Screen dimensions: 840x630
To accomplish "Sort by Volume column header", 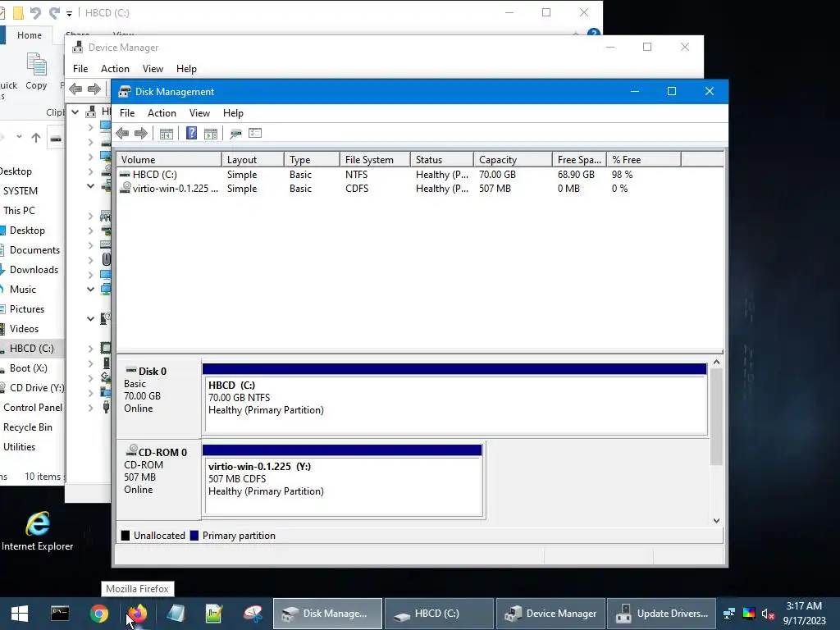I will (x=169, y=160).
